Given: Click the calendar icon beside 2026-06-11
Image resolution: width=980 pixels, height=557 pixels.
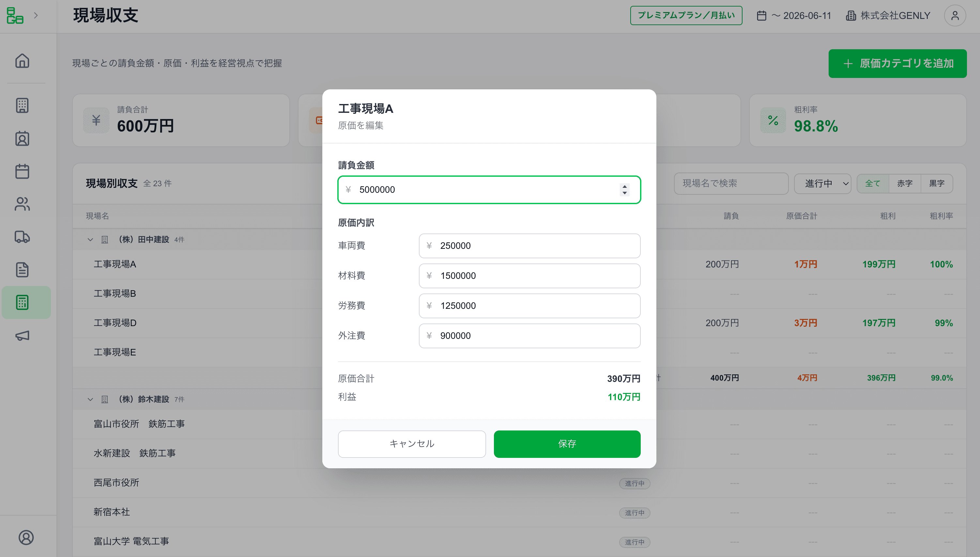Looking at the screenshot, I should point(761,16).
